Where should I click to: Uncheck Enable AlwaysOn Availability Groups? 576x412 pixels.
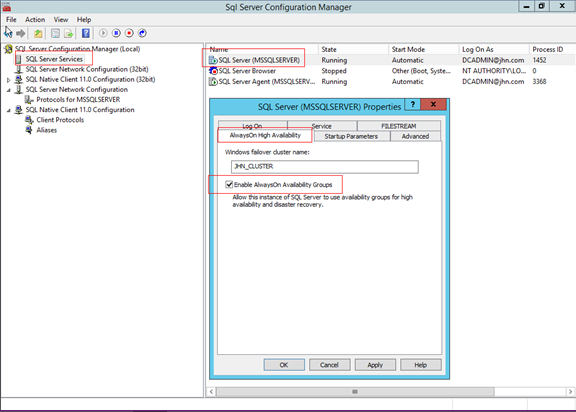[229, 184]
